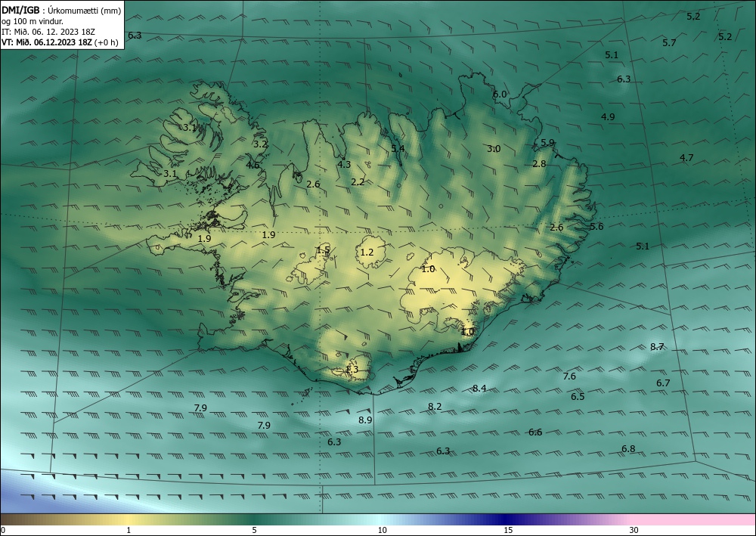Pick the pink section of the color bar
Image resolution: width=756 pixels, height=536 pixels.
pyautogui.click(x=694, y=519)
